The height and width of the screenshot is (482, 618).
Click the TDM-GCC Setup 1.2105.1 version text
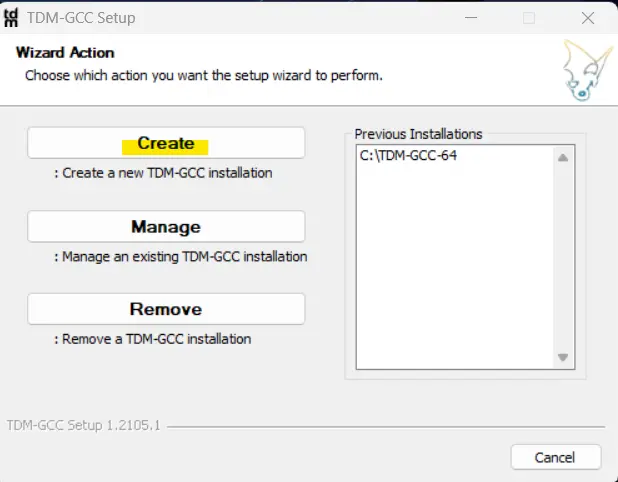click(x=83, y=425)
